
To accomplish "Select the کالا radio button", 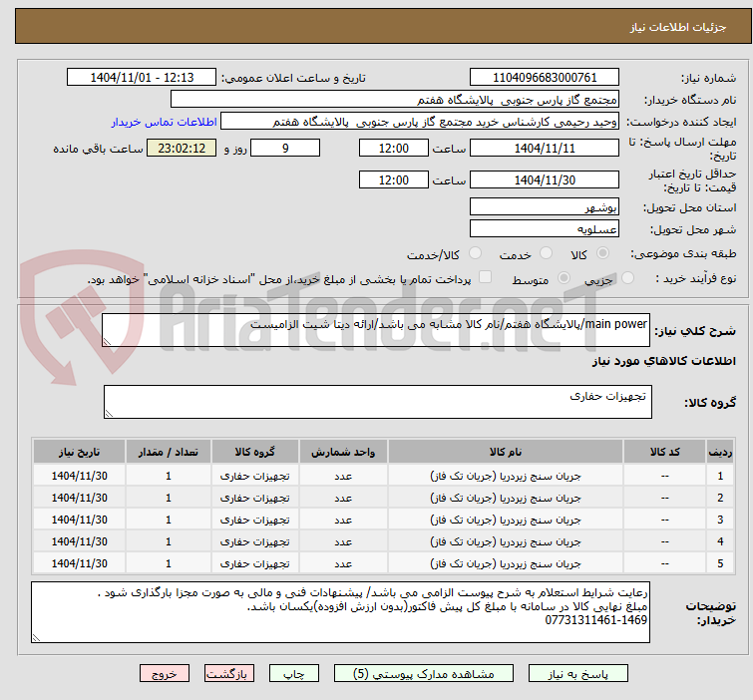I will tap(602, 253).
